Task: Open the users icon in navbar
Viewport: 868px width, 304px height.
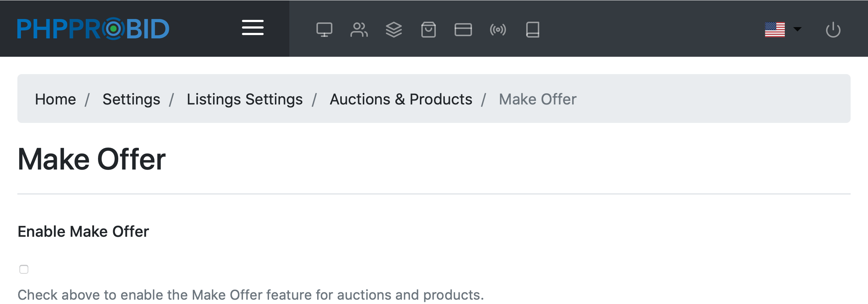Action: point(359,30)
